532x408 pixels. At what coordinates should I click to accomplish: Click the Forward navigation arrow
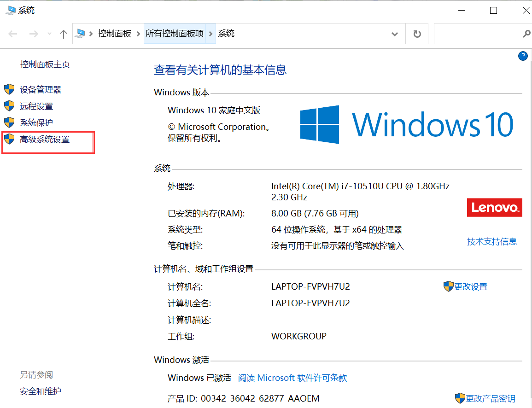pos(34,34)
